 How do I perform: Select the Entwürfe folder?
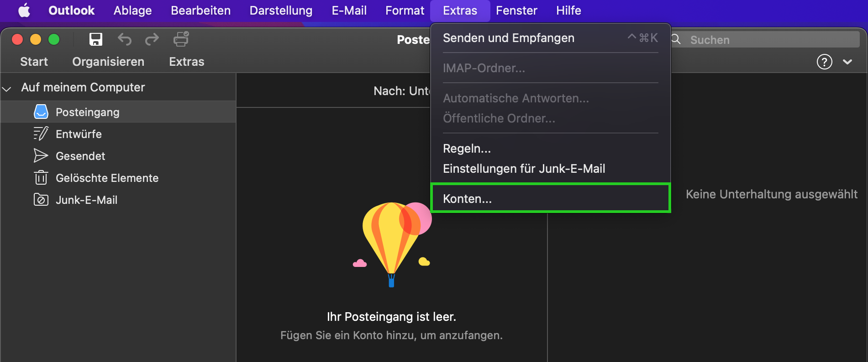point(118,134)
